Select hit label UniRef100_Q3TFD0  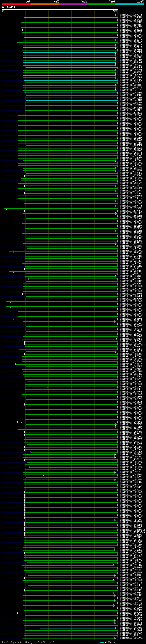pyautogui.click(x=131, y=143)
